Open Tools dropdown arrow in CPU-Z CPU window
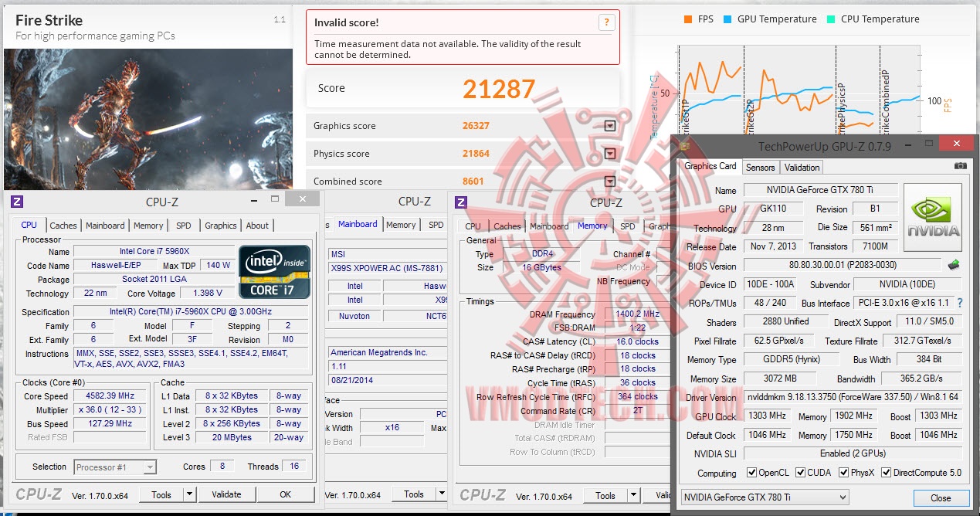Image resolution: width=980 pixels, height=516 pixels. point(189,494)
